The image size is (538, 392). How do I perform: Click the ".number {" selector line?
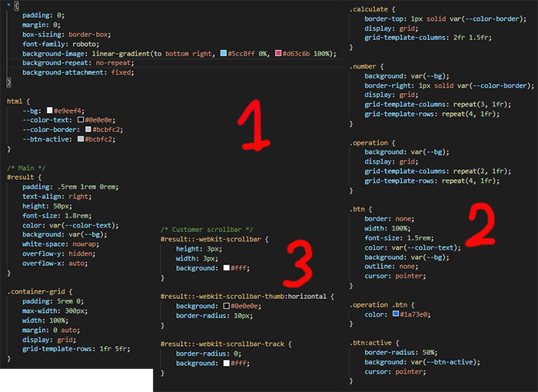[x=367, y=66]
